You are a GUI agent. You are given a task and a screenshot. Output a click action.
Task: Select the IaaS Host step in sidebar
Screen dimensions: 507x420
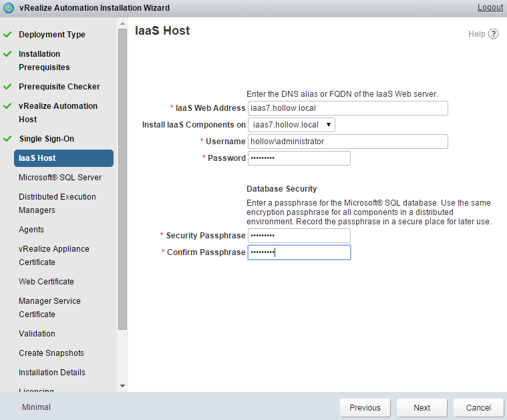(63, 158)
